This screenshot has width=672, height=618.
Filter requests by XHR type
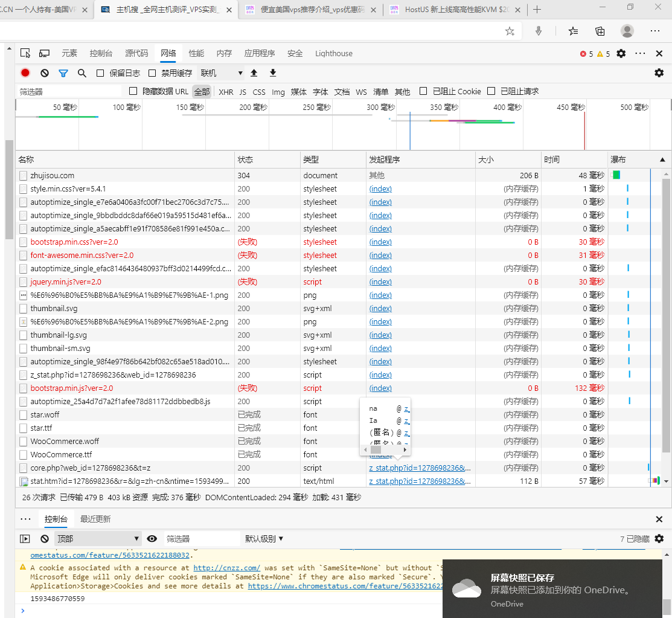226,92
